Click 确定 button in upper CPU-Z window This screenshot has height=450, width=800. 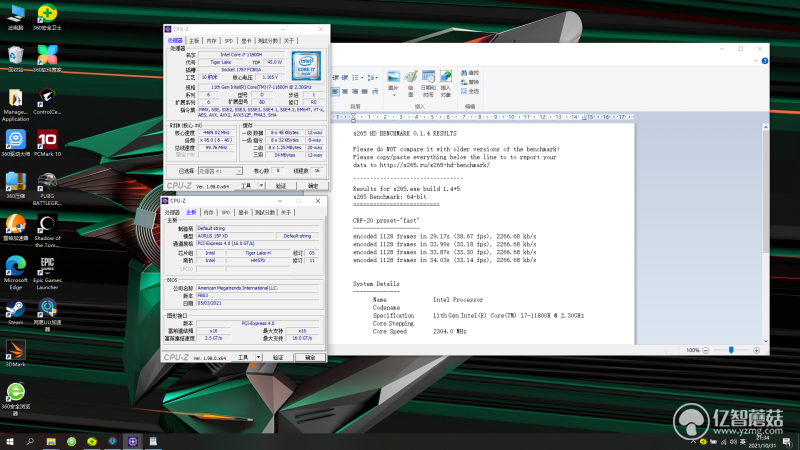click(x=313, y=186)
